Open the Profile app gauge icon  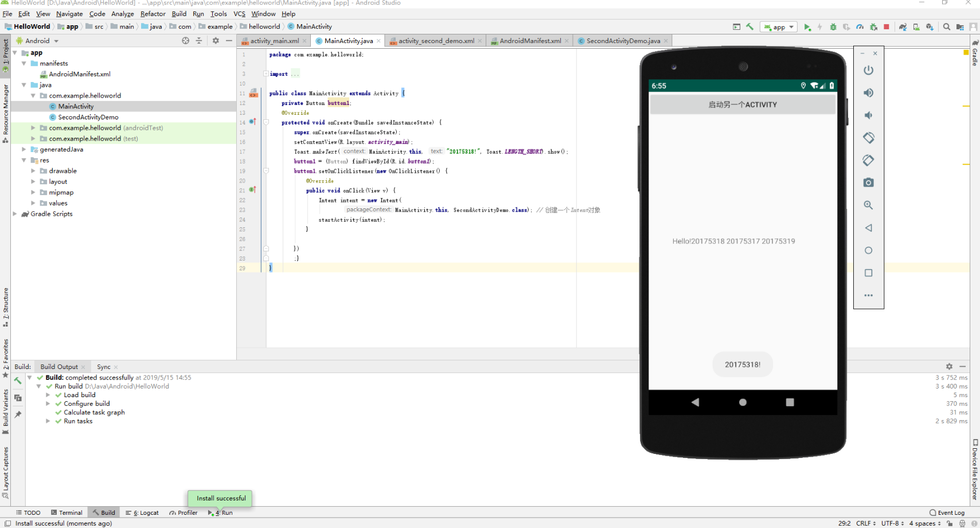point(860,27)
